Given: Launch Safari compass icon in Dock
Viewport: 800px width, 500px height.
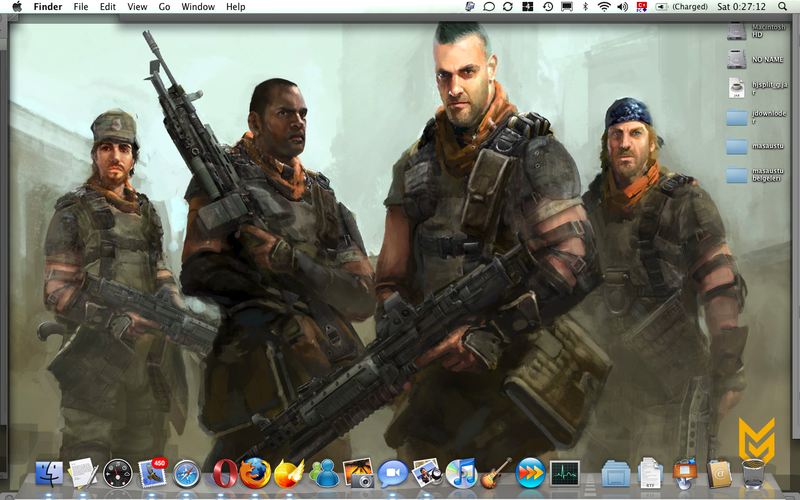Looking at the screenshot, I should coord(186,473).
